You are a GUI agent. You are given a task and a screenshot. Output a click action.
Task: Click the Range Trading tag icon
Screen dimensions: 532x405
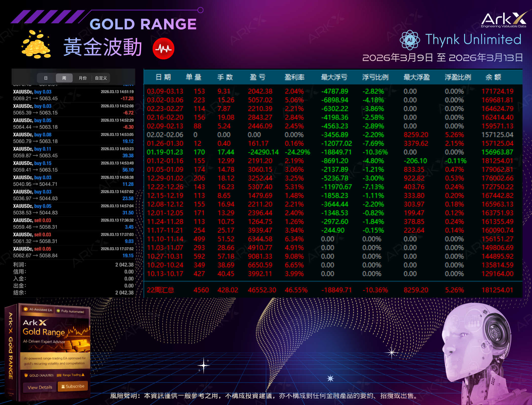pos(59,375)
